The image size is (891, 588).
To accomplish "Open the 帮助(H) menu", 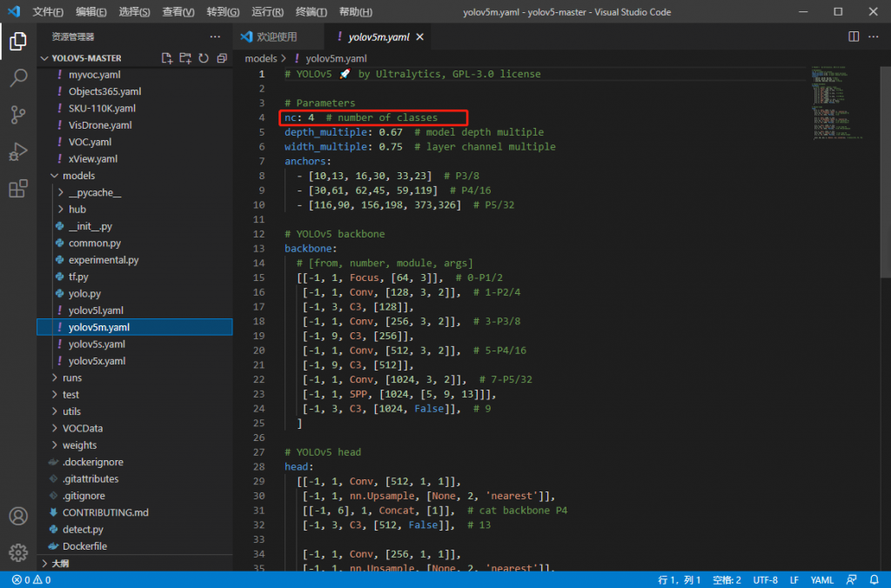I will 356,12.
